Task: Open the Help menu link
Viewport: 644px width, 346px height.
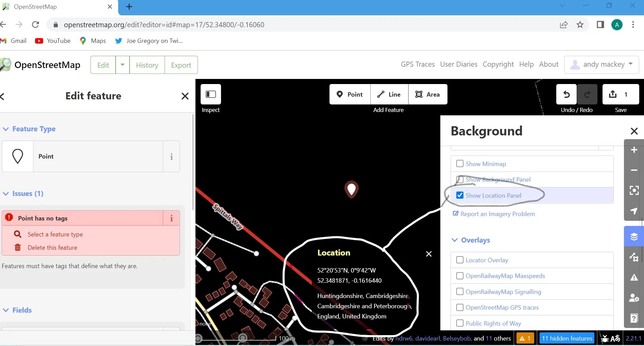Action: coord(526,64)
